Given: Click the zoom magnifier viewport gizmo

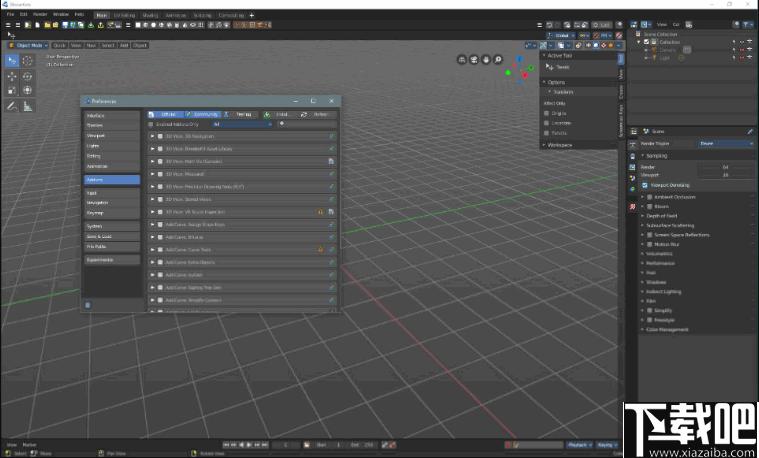Looking at the screenshot, I should [x=498, y=59].
